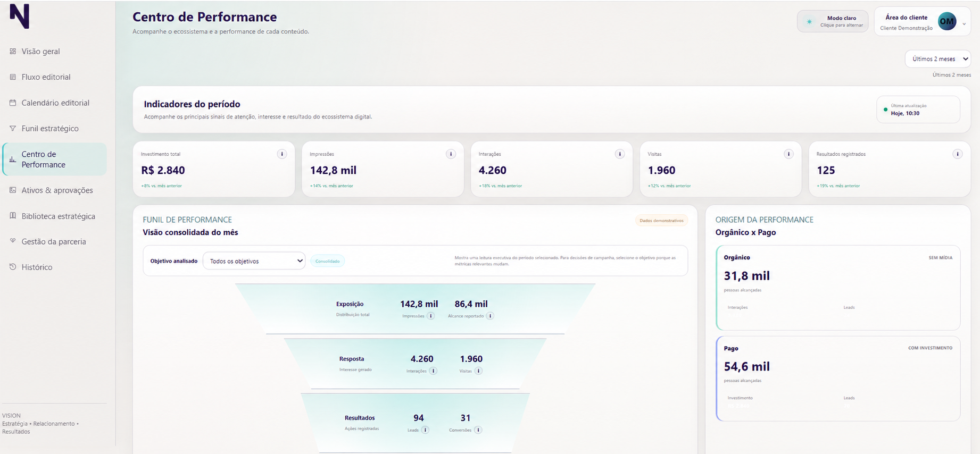Screen dimensions: 980x454
Task: Click the Resultados registrados info icon
Action: pyautogui.click(x=958, y=154)
